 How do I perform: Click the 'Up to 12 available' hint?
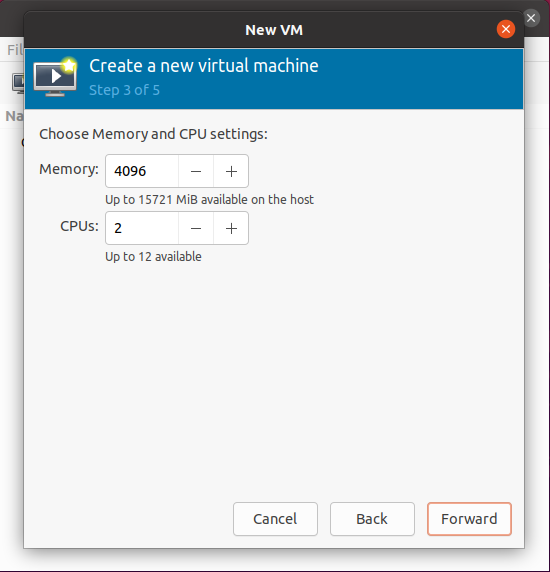(153, 256)
